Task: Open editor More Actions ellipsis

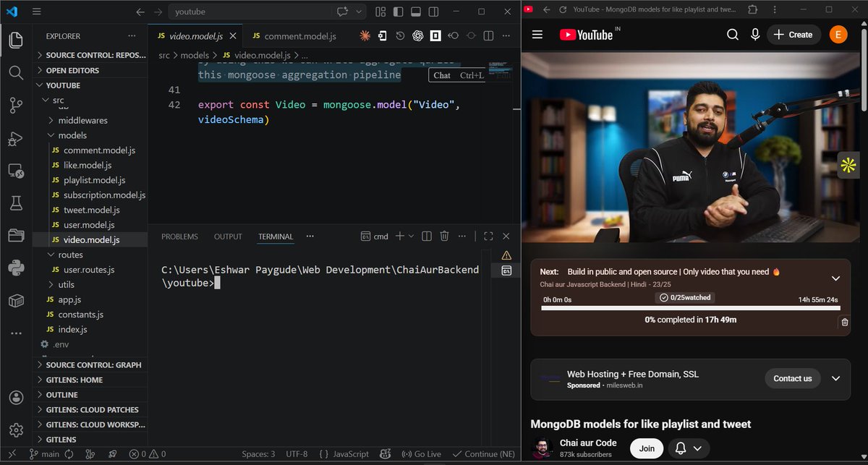Action: pos(506,35)
